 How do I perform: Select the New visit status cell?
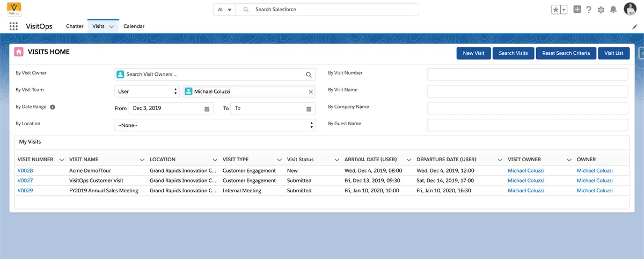click(292, 171)
